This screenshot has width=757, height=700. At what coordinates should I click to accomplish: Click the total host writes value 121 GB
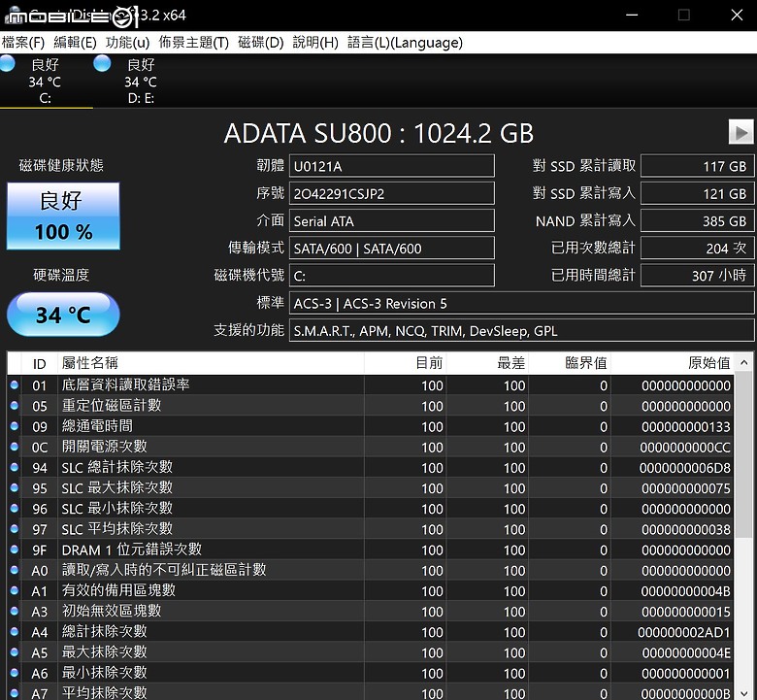pos(697,194)
